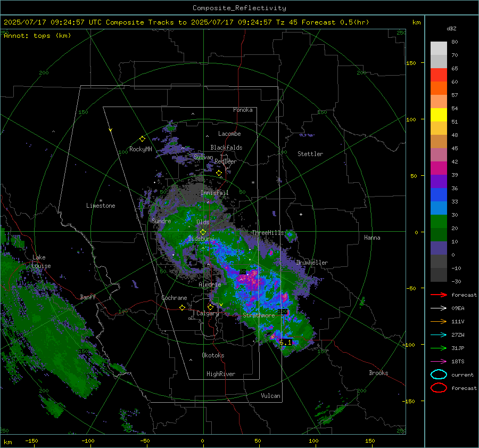Screen dimensions: 479x448
Task: Click the Calgary city label
Action: click(208, 313)
